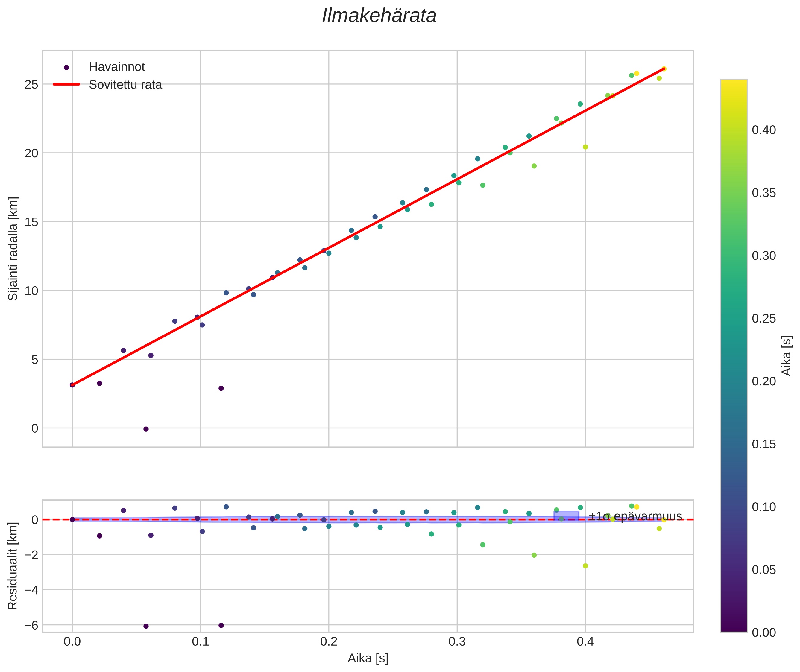800x672 pixels.
Task: Click the Havainnot legend label
Action: tap(117, 67)
